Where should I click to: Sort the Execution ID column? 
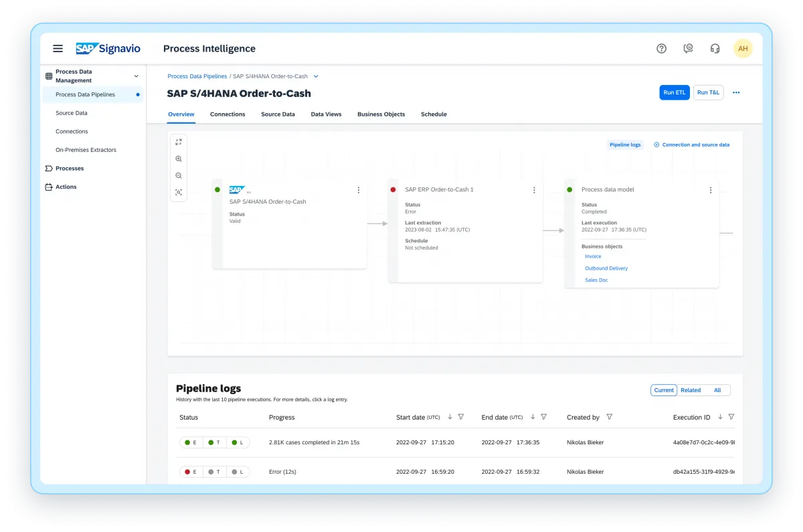[720, 417]
